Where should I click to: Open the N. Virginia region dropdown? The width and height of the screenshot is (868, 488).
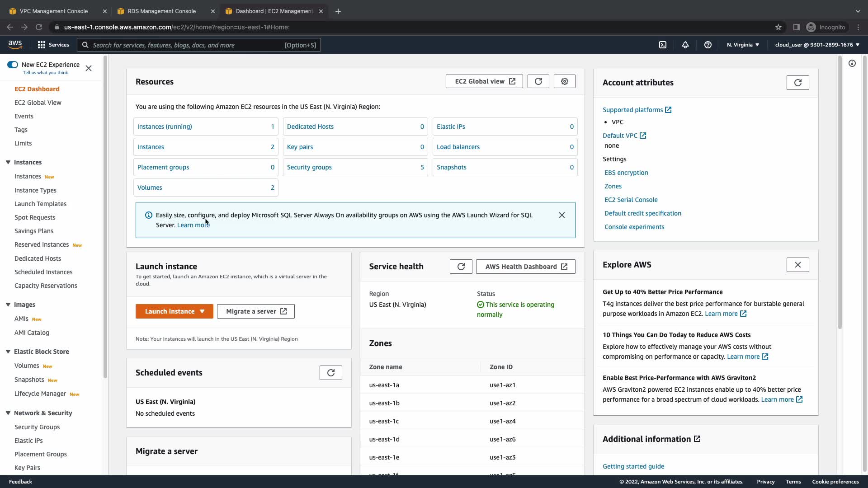coord(743,45)
